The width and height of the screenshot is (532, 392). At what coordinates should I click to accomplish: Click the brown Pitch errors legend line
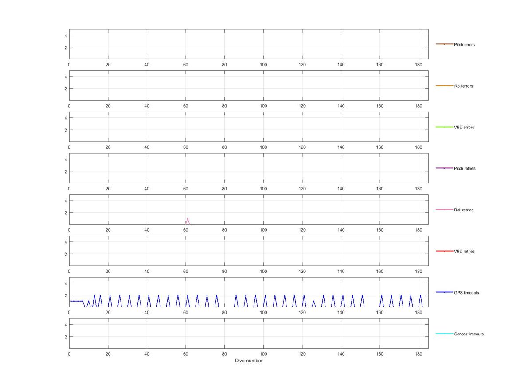coord(444,44)
